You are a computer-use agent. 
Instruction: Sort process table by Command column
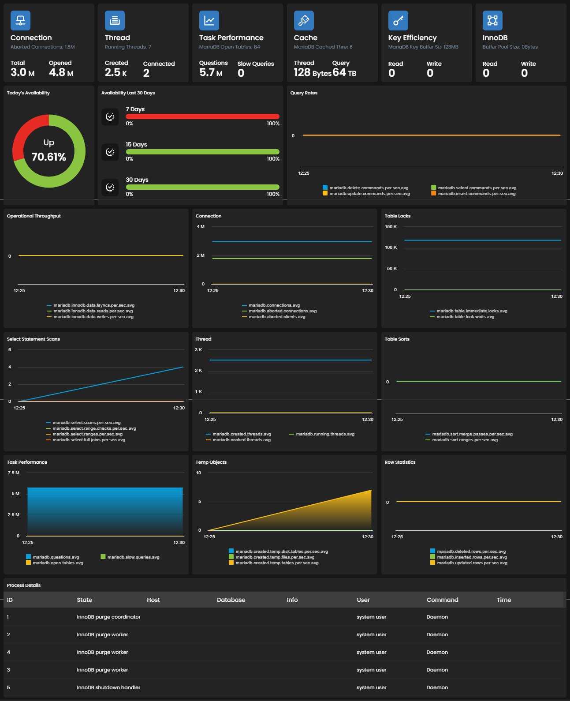[x=443, y=600]
